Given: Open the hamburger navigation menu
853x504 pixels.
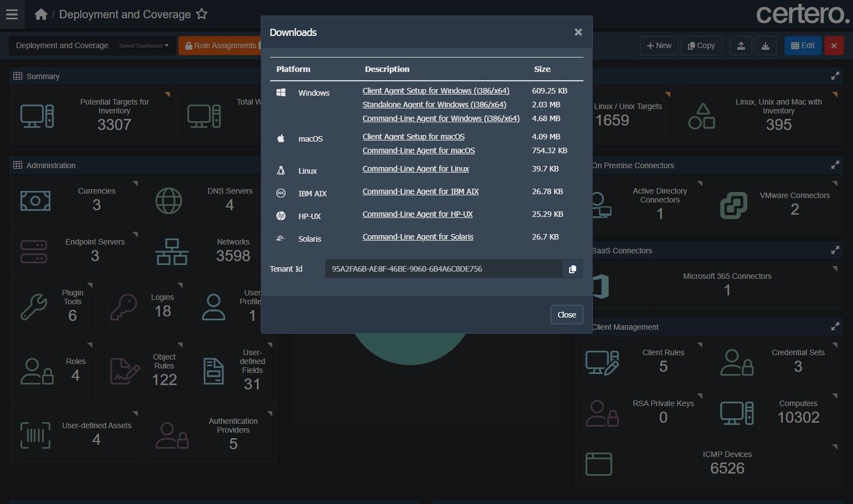Looking at the screenshot, I should click(12, 14).
